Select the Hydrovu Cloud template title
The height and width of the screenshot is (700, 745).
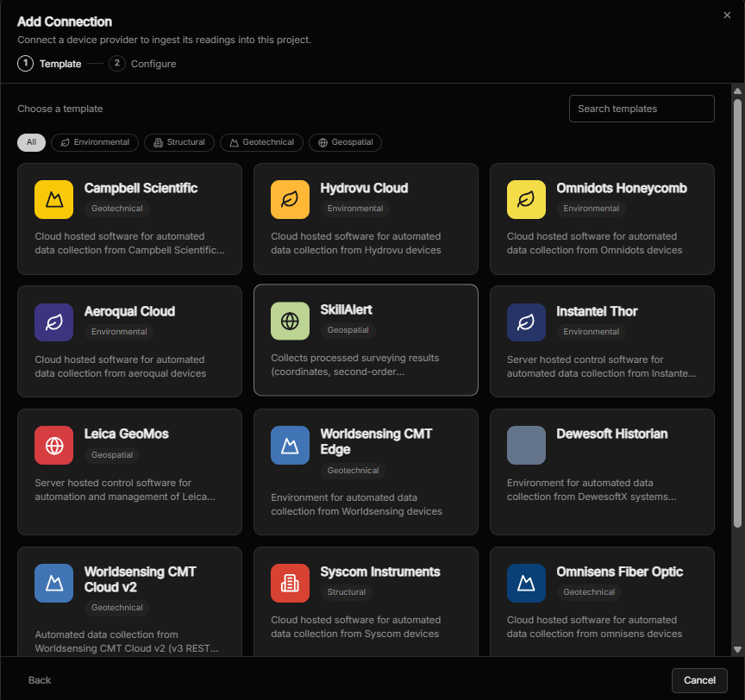[x=364, y=188]
